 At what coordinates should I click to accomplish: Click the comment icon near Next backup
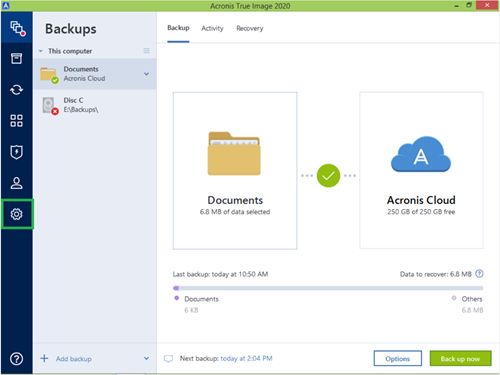168,359
